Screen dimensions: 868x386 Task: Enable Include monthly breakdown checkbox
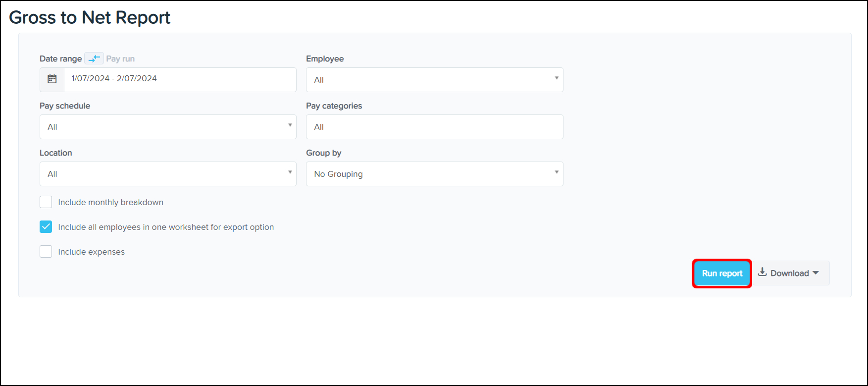click(46, 202)
